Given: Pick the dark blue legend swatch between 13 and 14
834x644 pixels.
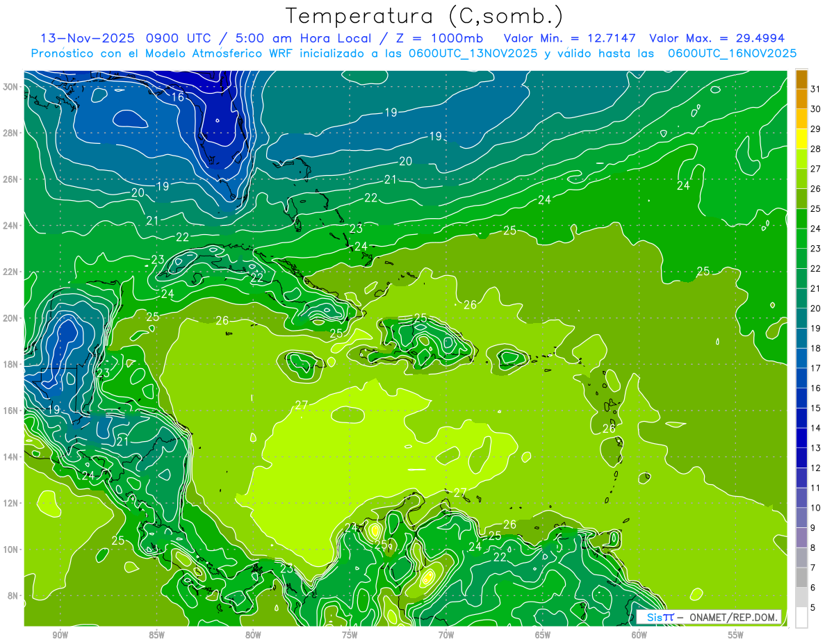Looking at the screenshot, I should point(801,438).
